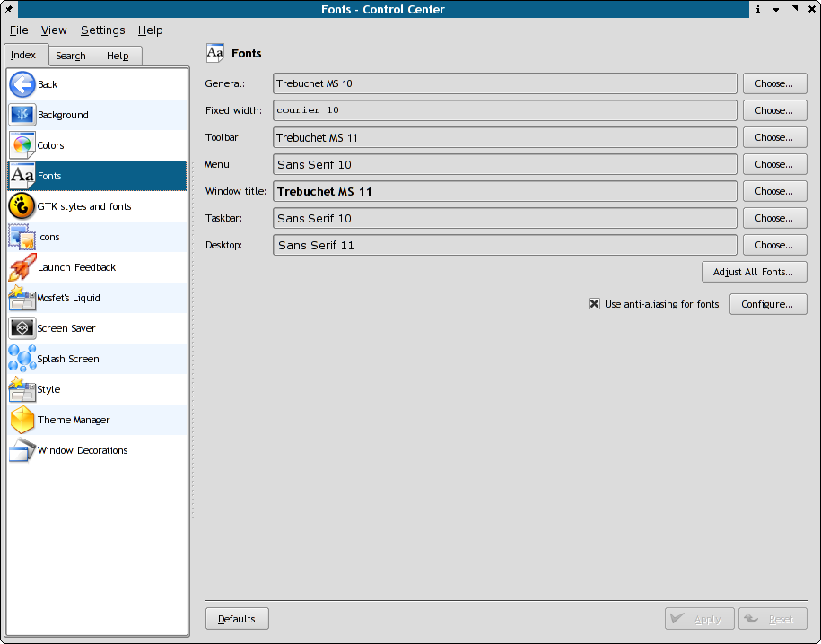Open the Theme Manager icon
Viewport: 821px width, 644px height.
point(22,420)
